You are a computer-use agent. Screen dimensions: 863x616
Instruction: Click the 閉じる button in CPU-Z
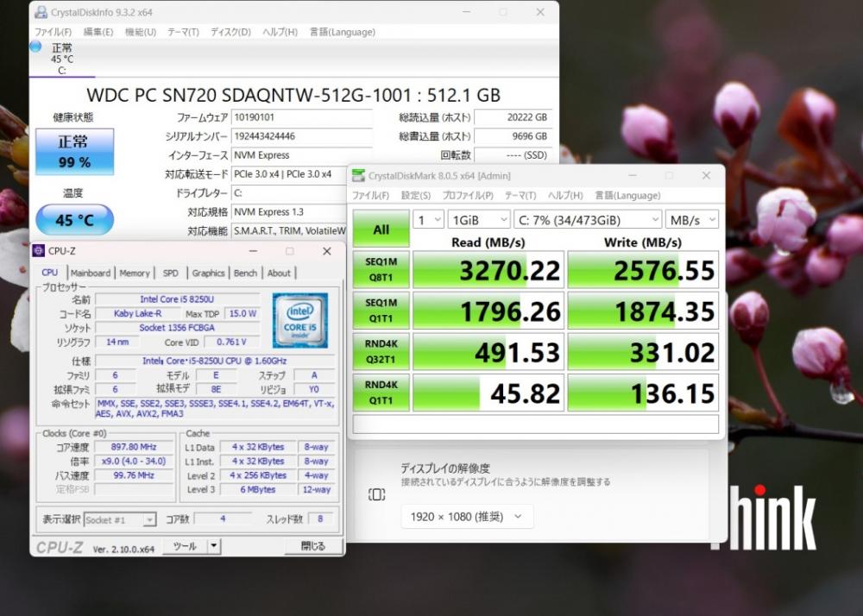[x=313, y=546]
